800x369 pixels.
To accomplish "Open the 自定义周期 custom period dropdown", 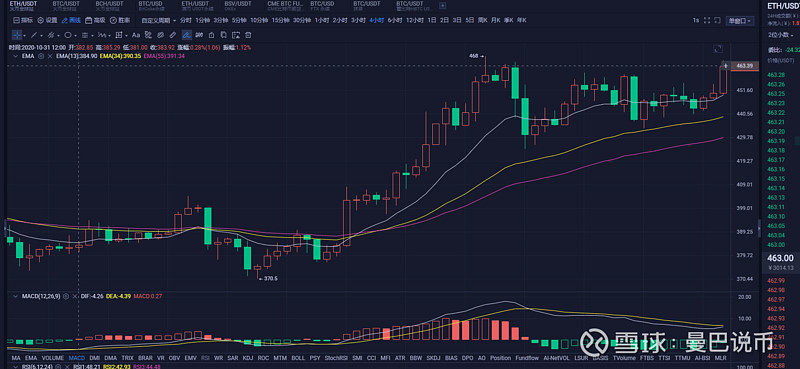I will tap(159, 20).
